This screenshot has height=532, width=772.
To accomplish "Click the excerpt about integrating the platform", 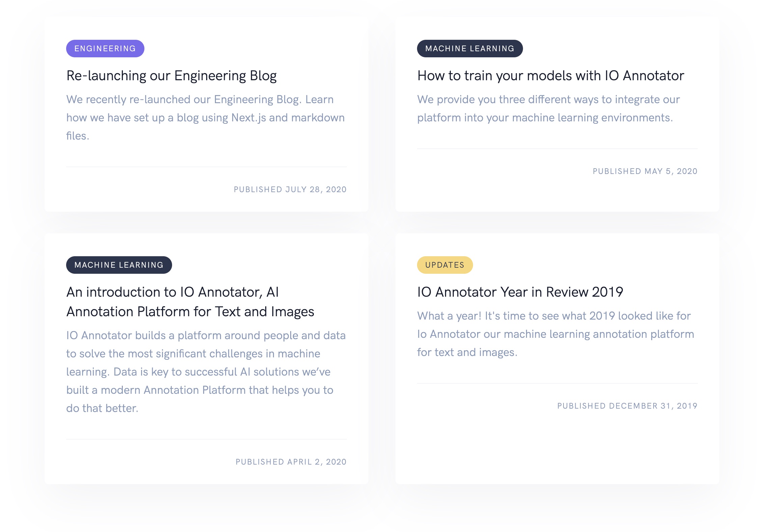I will pos(548,109).
